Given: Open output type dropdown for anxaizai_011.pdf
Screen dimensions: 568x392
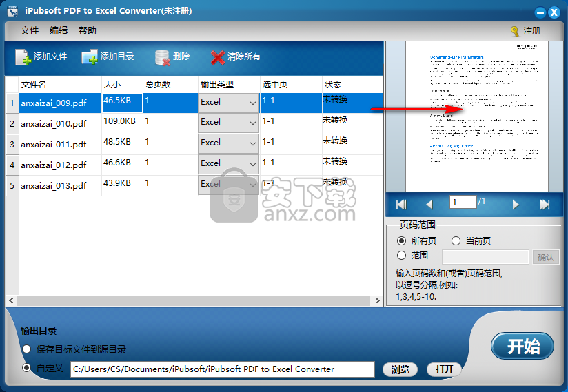Looking at the screenshot, I should point(228,143).
